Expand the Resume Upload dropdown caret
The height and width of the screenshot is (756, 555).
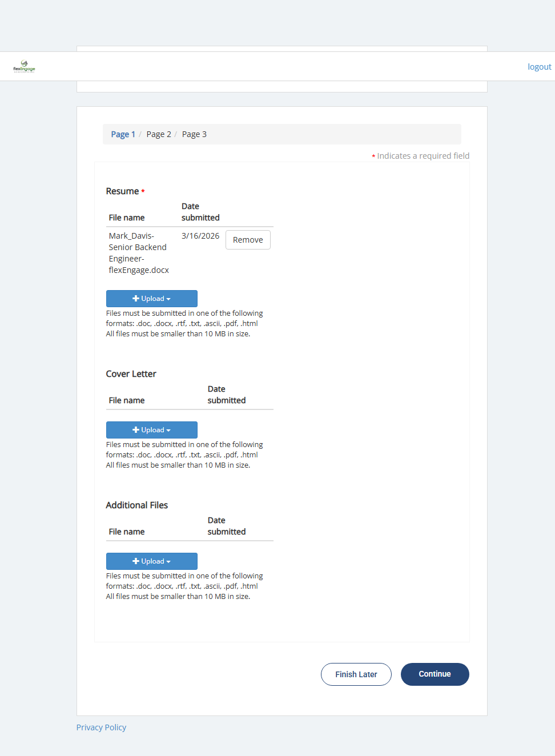click(x=168, y=299)
